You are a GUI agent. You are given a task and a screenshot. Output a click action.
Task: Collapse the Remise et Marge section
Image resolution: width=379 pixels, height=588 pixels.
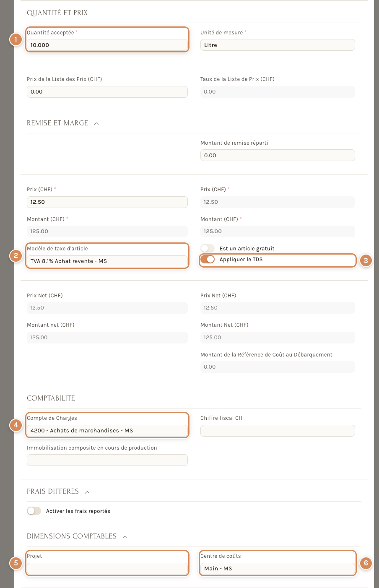96,123
